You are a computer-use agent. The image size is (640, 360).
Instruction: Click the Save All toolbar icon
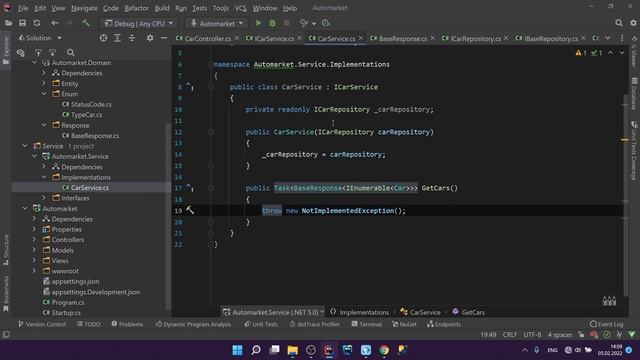(x=22, y=23)
